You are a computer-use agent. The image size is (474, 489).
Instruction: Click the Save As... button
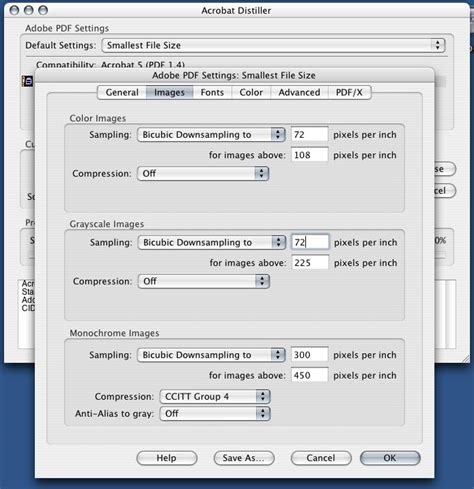point(244,458)
